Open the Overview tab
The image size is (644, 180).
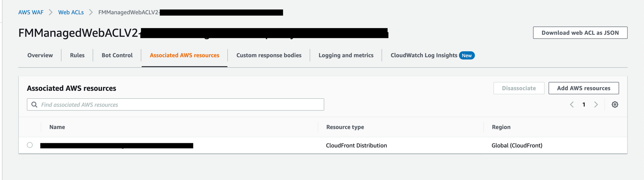point(40,55)
